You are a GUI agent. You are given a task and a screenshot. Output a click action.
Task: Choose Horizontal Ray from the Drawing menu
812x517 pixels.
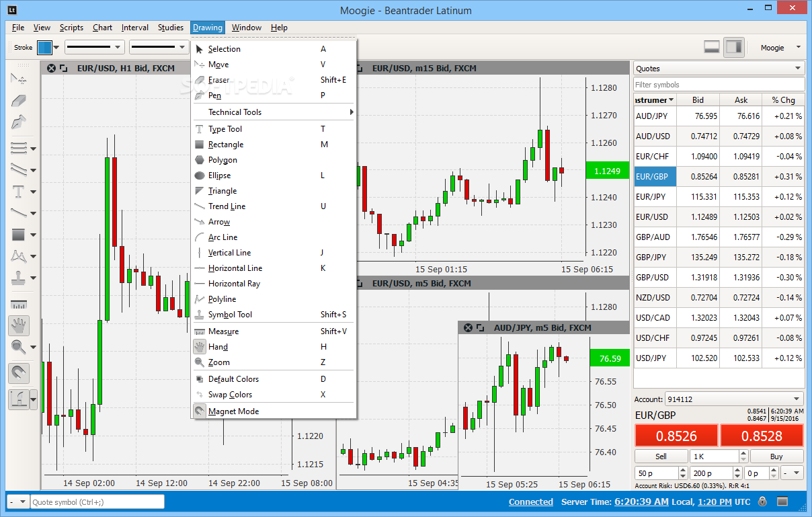pyautogui.click(x=274, y=284)
